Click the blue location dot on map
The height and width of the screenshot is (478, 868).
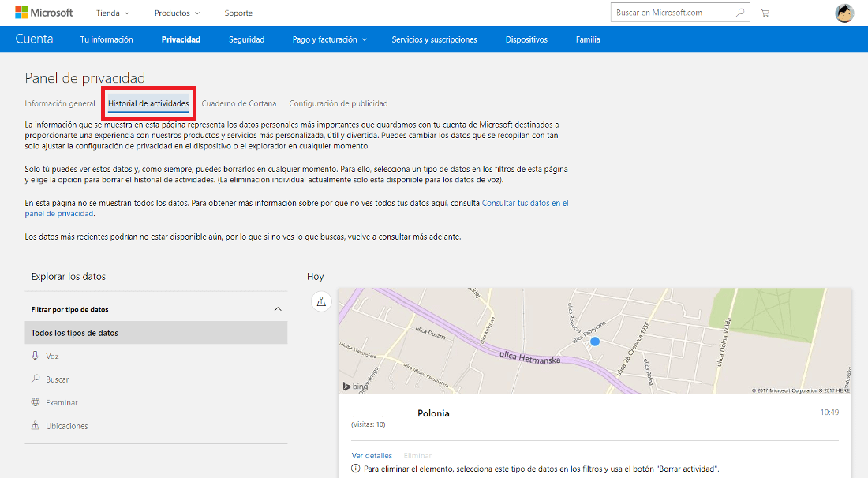(594, 342)
